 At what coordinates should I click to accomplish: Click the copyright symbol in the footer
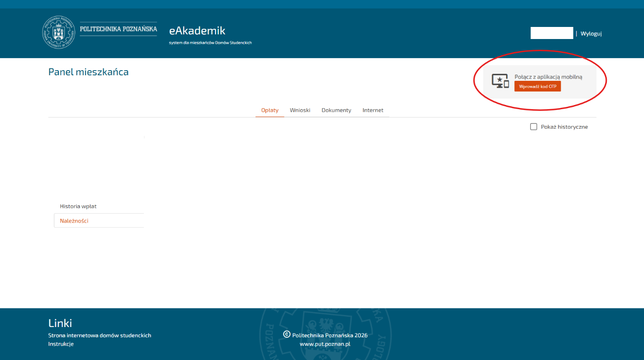point(287,334)
